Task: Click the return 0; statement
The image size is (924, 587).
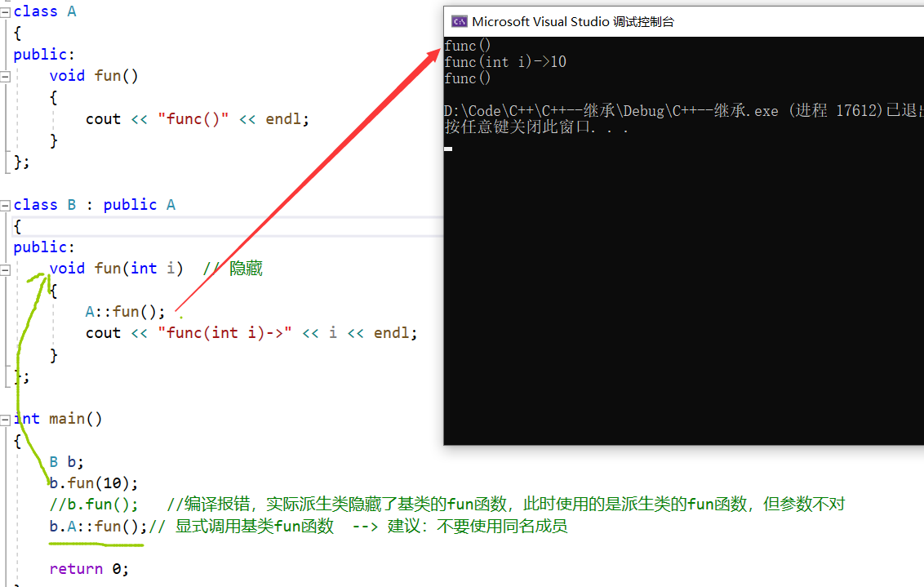Action: tap(89, 569)
